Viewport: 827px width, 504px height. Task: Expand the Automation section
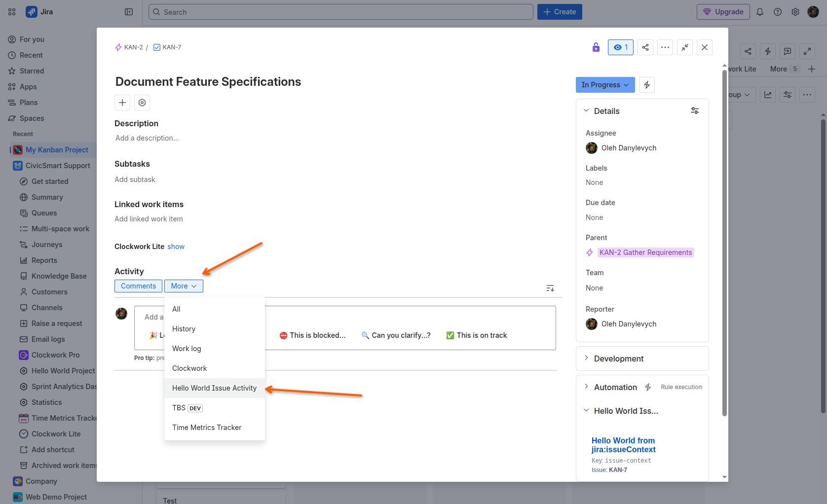pyautogui.click(x=586, y=387)
